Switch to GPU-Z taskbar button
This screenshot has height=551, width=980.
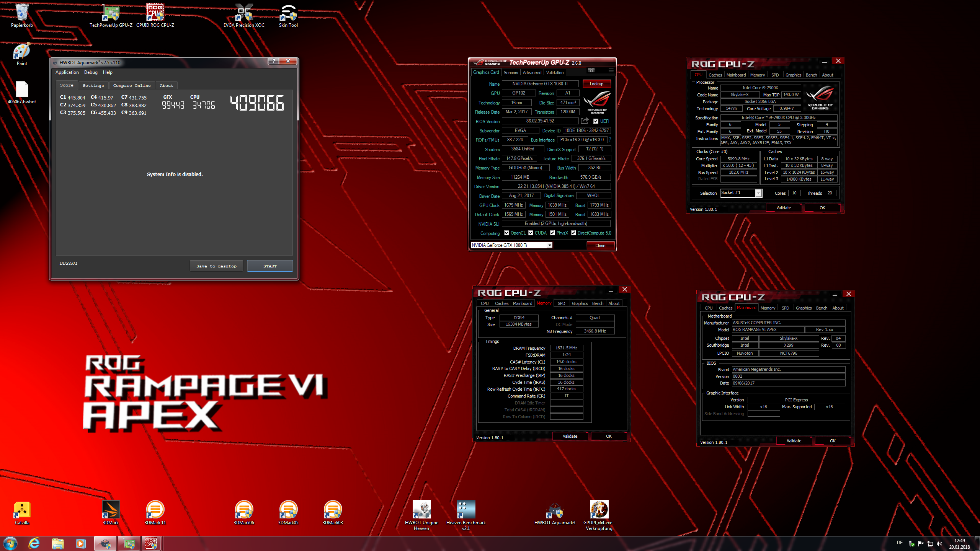[129, 543]
